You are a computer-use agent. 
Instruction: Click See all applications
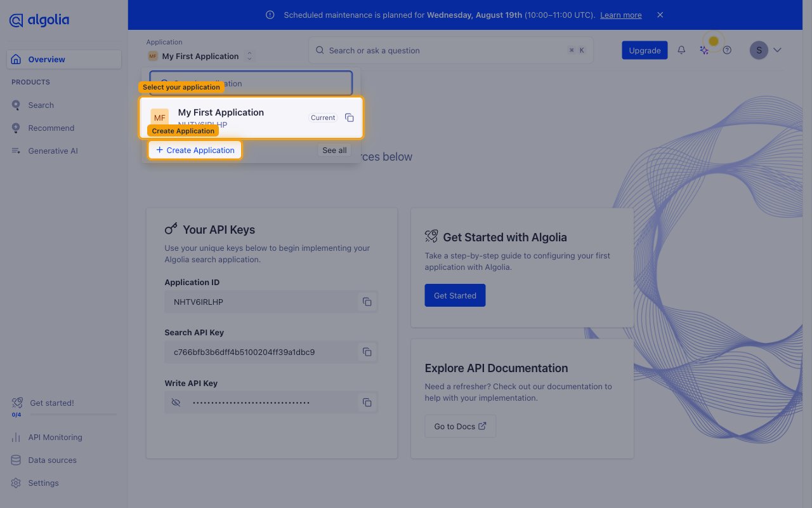coord(334,150)
